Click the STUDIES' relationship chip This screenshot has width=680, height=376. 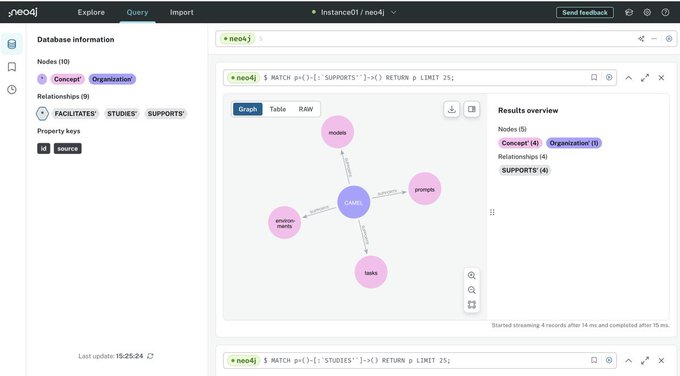tap(122, 114)
